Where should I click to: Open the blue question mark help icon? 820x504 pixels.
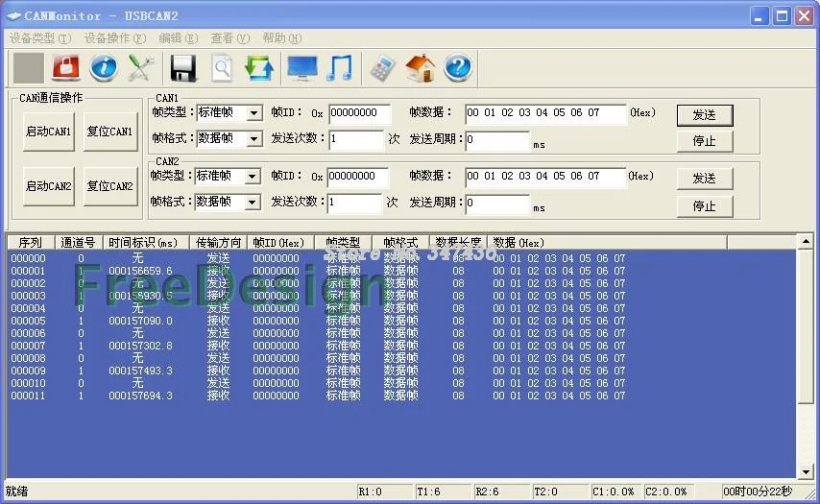(458, 68)
